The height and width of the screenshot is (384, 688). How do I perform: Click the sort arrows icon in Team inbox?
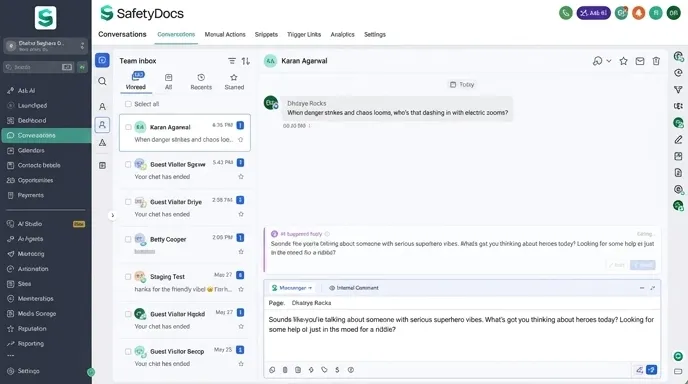tap(246, 61)
